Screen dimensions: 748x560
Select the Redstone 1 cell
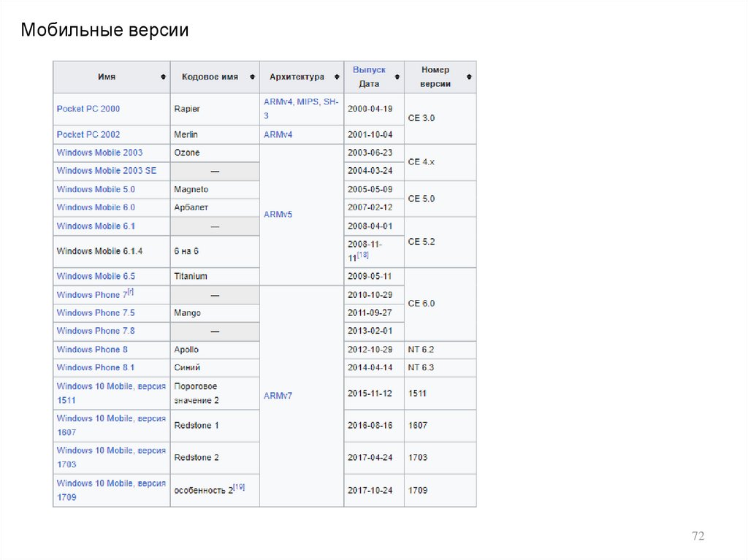pyautogui.click(x=215, y=426)
